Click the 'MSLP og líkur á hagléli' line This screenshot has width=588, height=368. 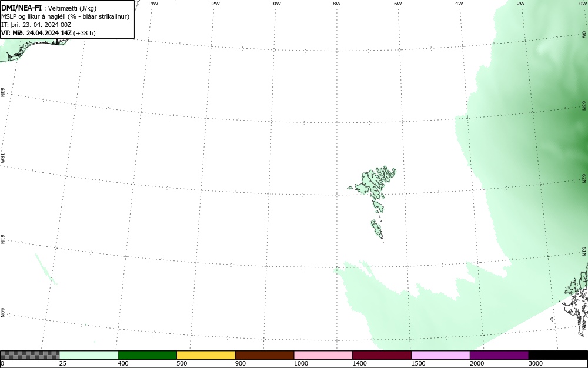click(x=65, y=16)
